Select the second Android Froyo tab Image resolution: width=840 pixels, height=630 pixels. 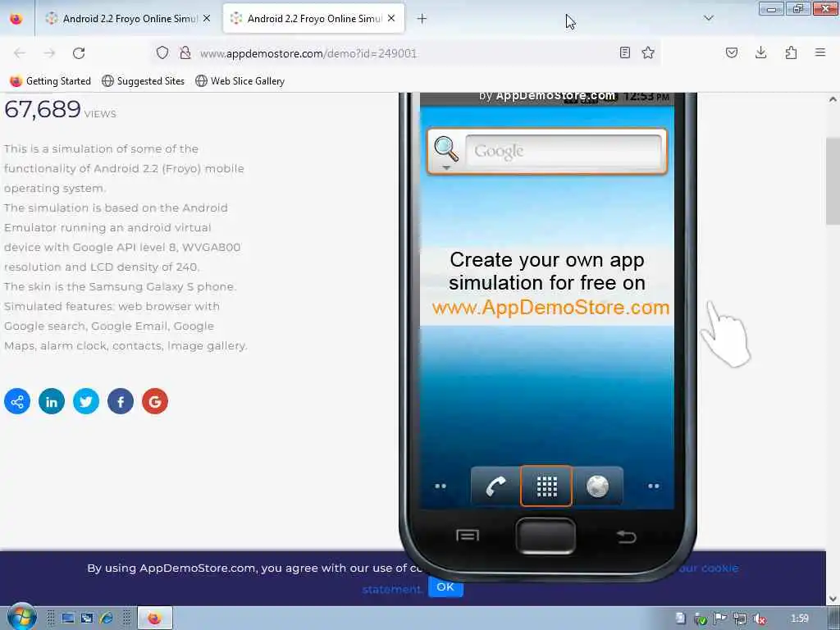click(x=313, y=18)
